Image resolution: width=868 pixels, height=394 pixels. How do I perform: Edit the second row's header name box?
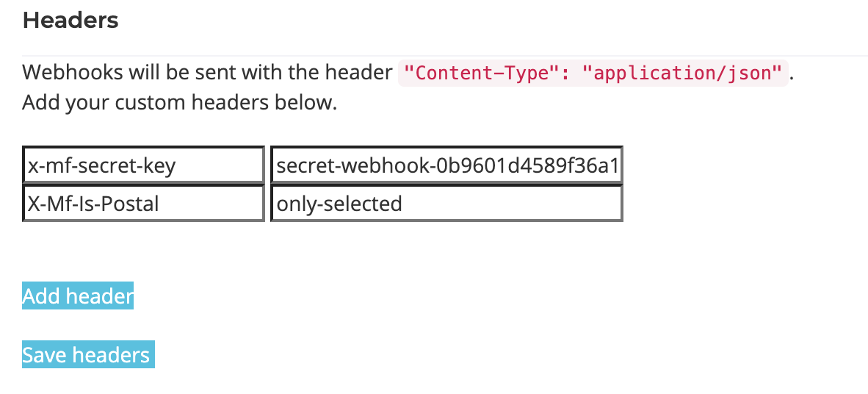(x=143, y=203)
